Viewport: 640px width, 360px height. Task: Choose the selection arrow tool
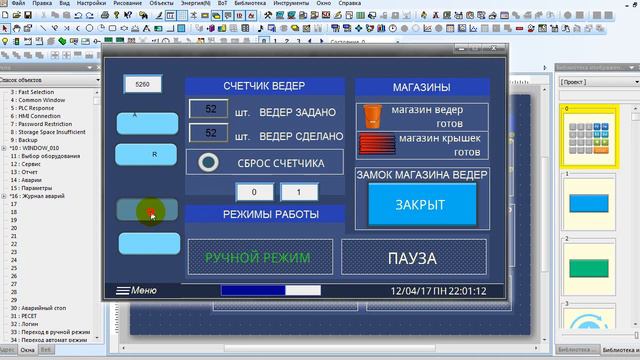pyautogui.click(x=5, y=29)
